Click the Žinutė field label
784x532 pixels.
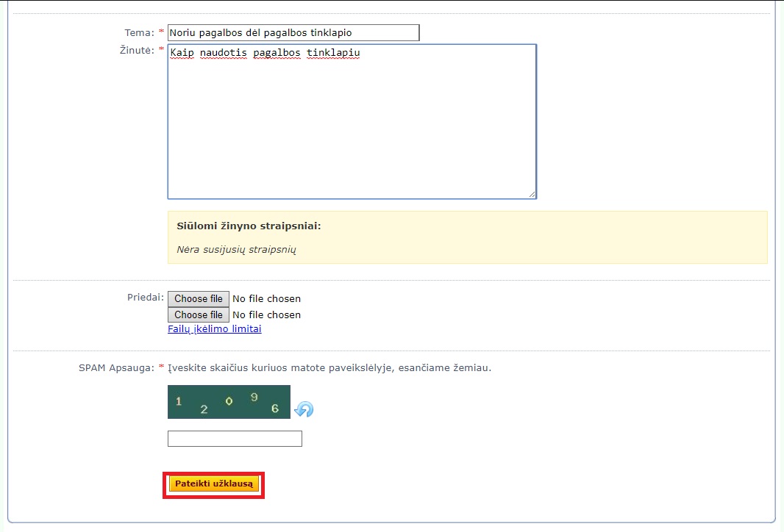point(137,51)
